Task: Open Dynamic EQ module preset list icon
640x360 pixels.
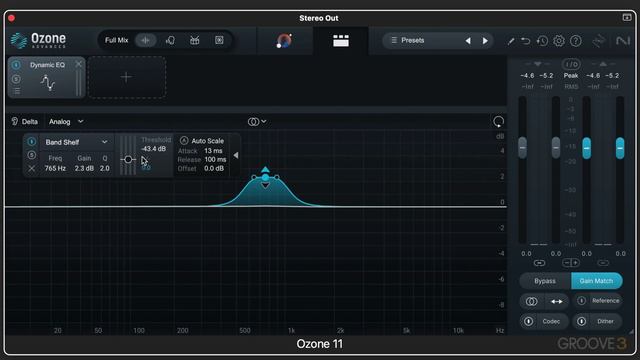Action: tap(16, 91)
